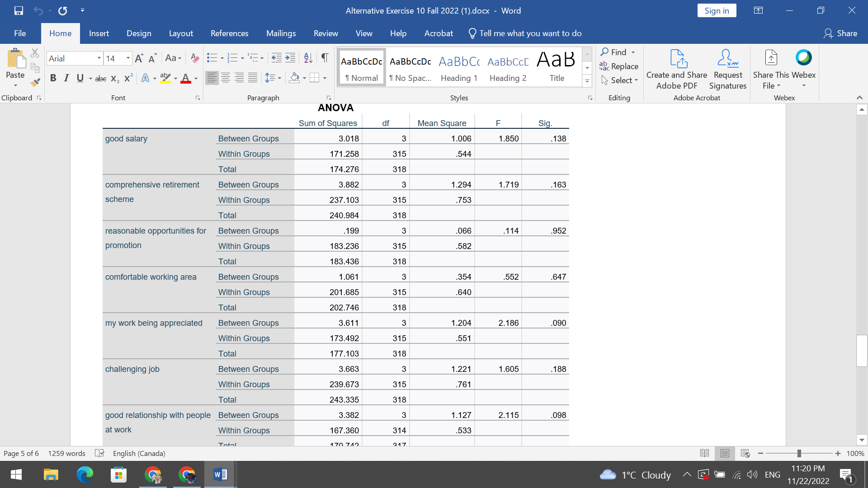Open the font size dropdown

click(128, 58)
